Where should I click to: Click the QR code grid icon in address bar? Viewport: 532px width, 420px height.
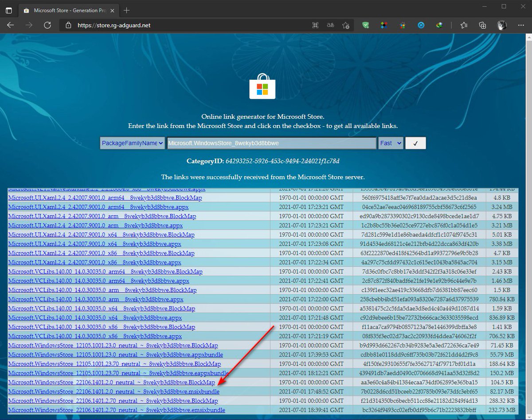[x=315, y=25]
